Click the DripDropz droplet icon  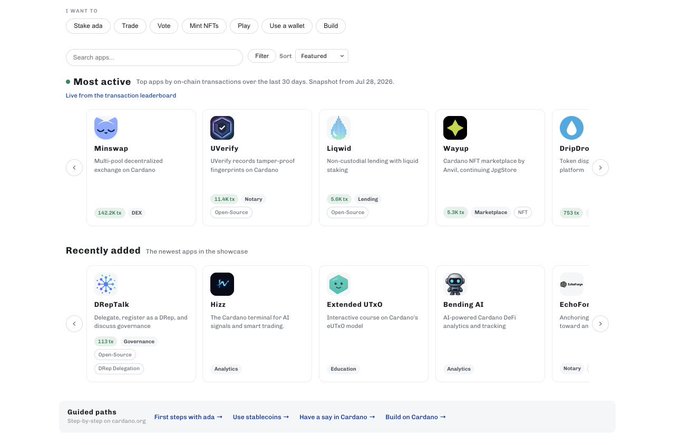tap(571, 128)
